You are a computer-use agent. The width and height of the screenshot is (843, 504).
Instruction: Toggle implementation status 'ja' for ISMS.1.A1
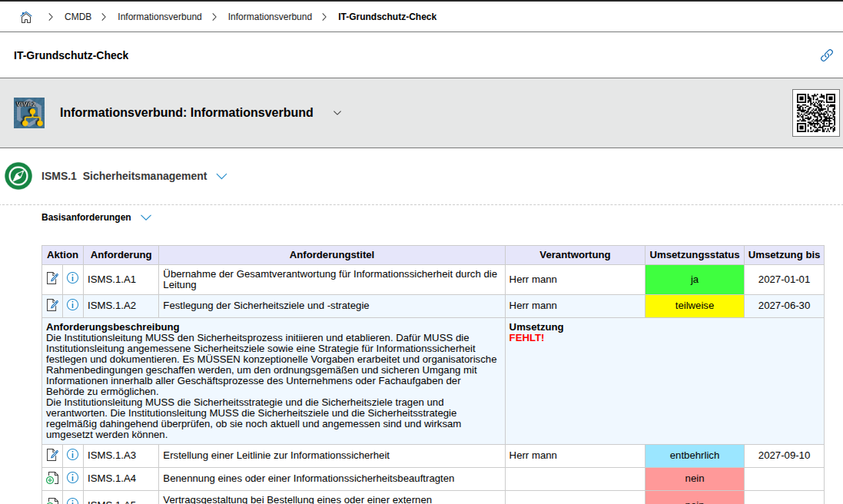coord(694,279)
